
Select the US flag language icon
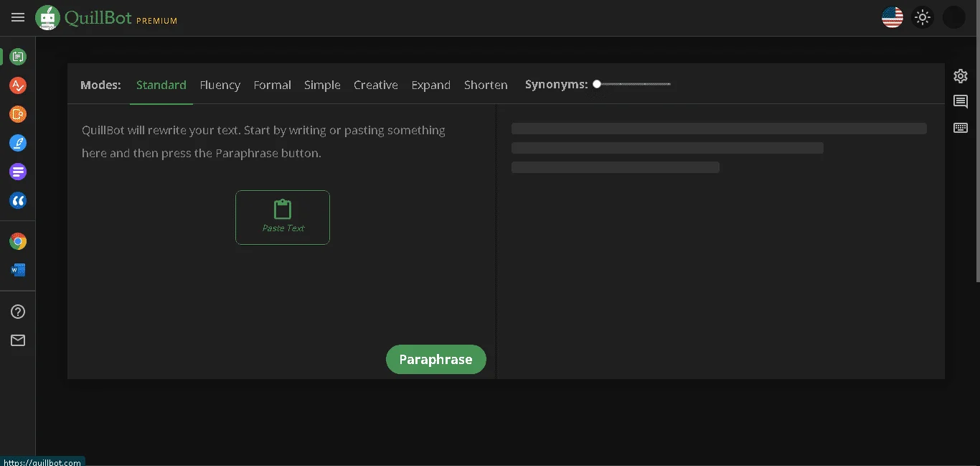click(892, 17)
